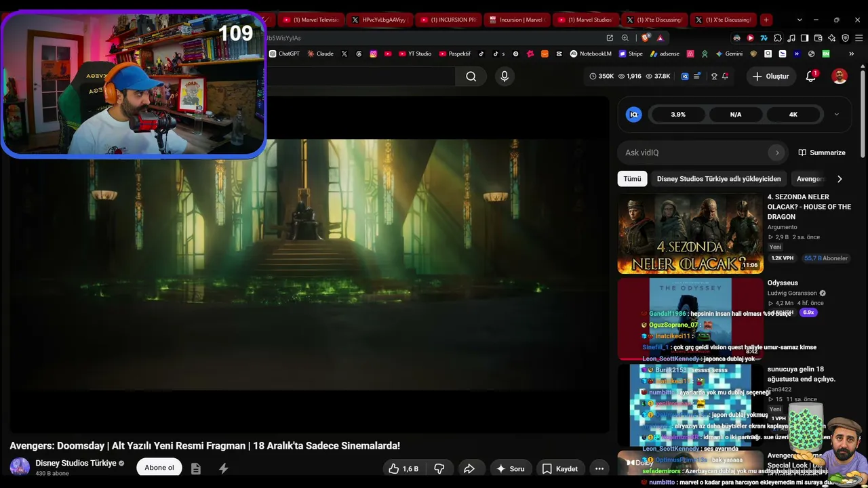Image resolution: width=868 pixels, height=488 pixels.
Task: Open a new browser tab
Action: pyautogui.click(x=766, y=20)
